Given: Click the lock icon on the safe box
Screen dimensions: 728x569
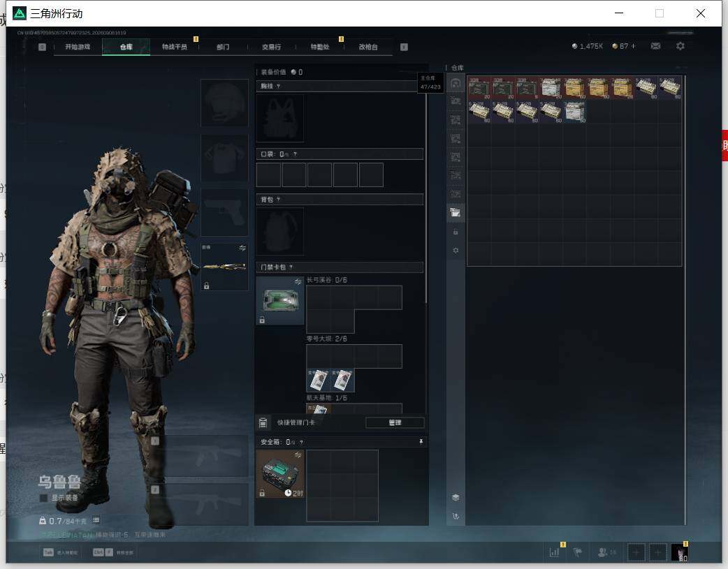Looking at the screenshot, I should click(x=262, y=493).
